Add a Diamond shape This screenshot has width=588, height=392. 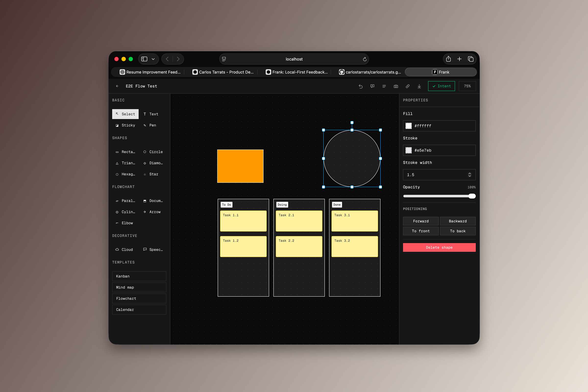click(153, 163)
